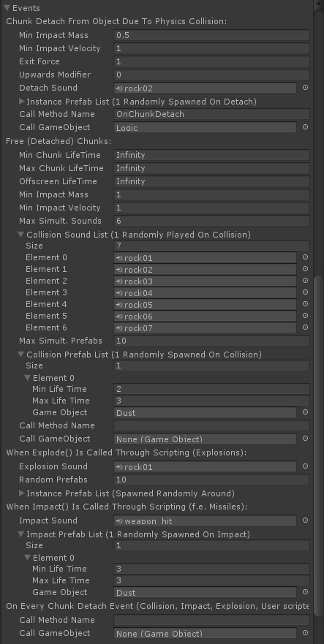Viewport: 324px width, 644px height.
Task: Click the Min Impact Mass 0.5 field
Action: pos(211,35)
